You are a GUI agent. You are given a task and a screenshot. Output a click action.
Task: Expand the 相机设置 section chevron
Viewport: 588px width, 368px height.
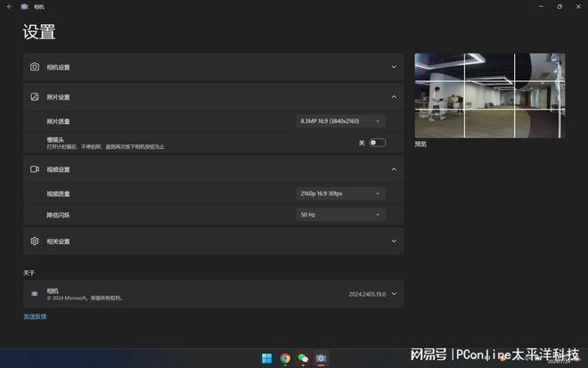394,67
